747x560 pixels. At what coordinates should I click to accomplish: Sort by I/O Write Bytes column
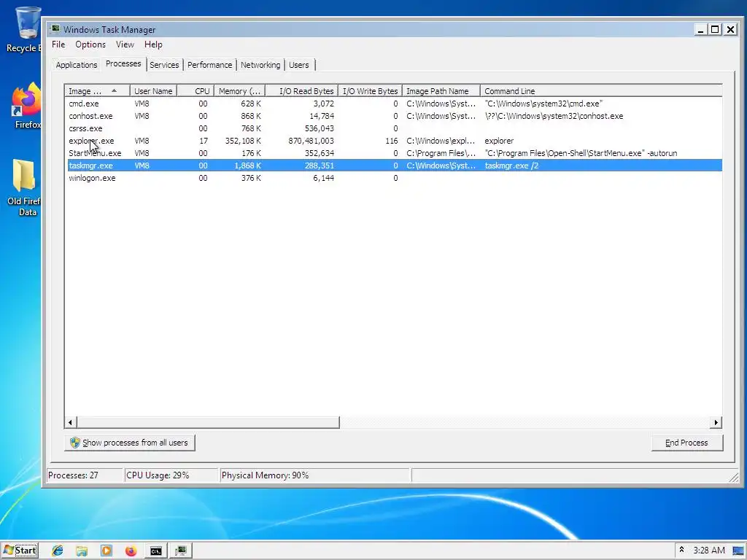tap(370, 91)
